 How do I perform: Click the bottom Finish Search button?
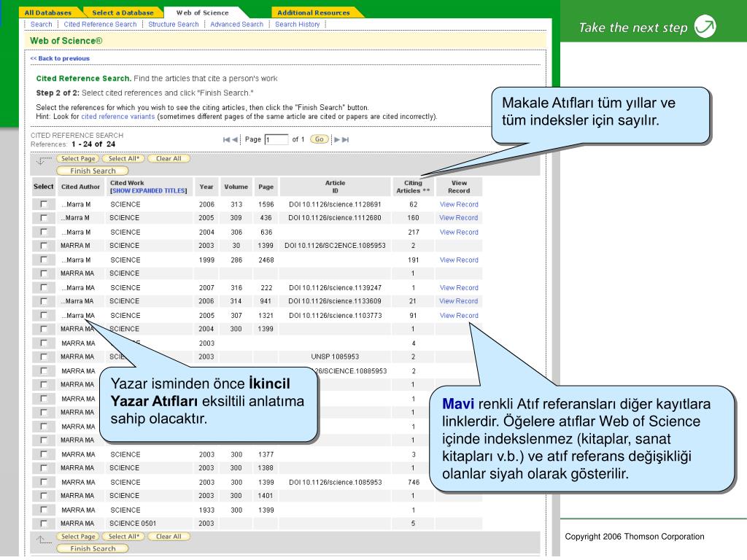[x=93, y=548]
